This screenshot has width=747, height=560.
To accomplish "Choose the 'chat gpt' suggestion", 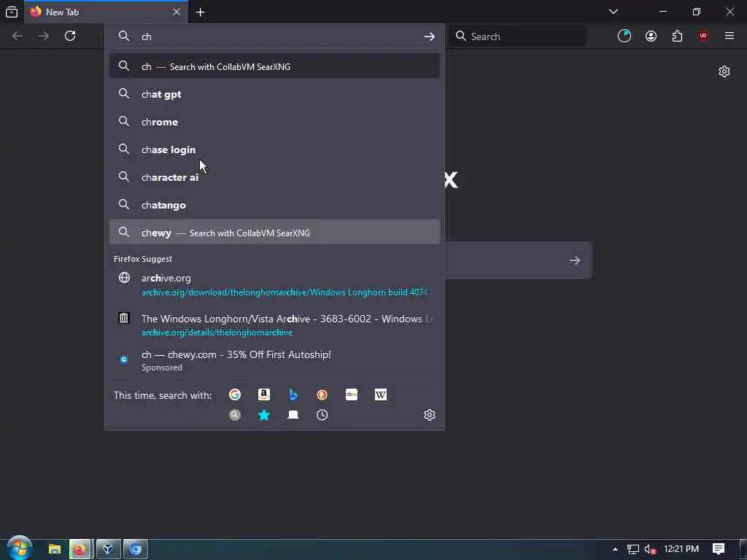I will pos(274,94).
